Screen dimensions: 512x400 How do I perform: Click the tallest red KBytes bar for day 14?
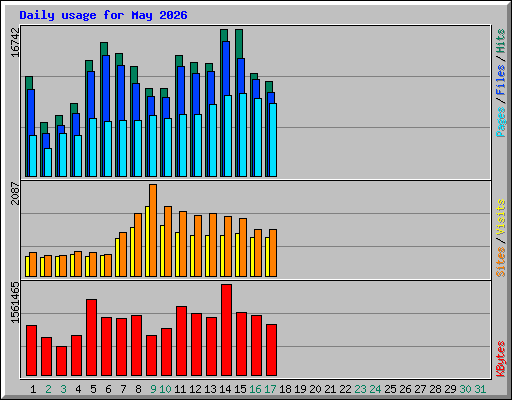[226, 330]
